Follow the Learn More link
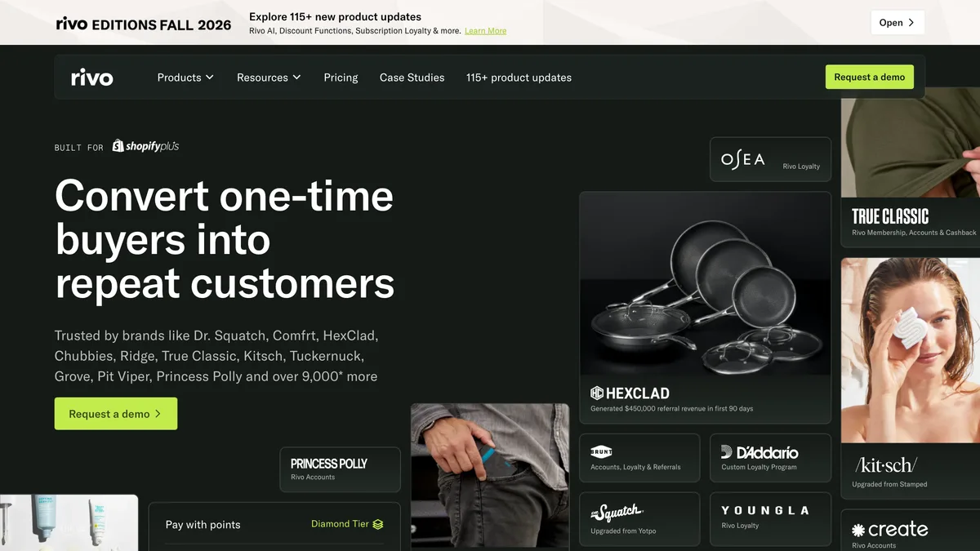The height and width of the screenshot is (551, 980). coord(485,31)
